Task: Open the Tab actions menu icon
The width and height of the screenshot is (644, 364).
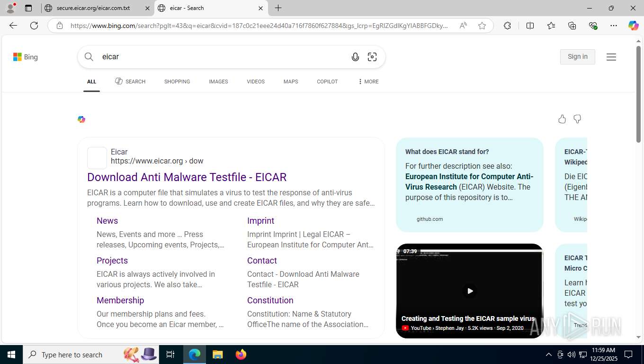Action: coord(28,8)
